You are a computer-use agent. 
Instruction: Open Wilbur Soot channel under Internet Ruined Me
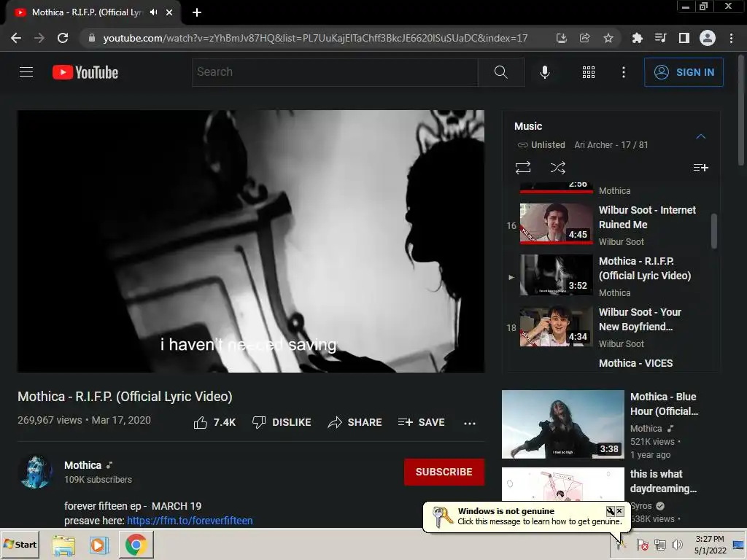tap(622, 242)
